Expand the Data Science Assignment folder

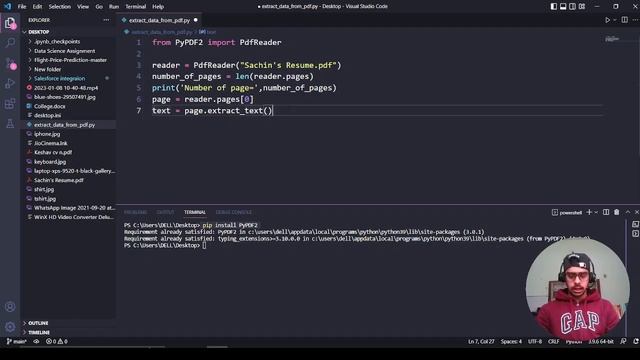click(64, 51)
